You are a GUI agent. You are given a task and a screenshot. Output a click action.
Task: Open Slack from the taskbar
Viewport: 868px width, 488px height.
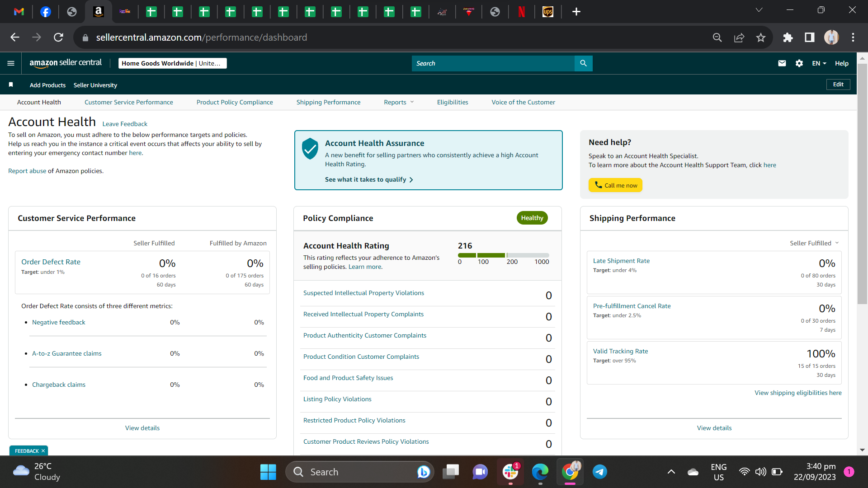point(510,472)
